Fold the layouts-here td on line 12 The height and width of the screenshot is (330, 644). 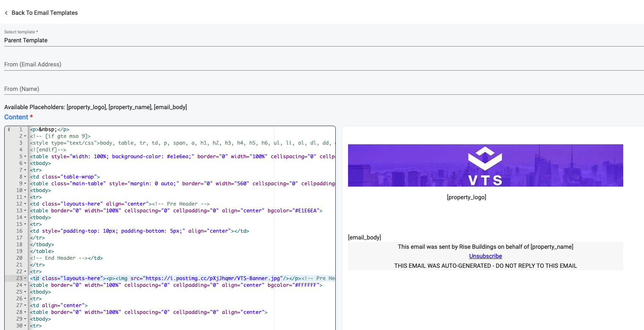click(25, 204)
